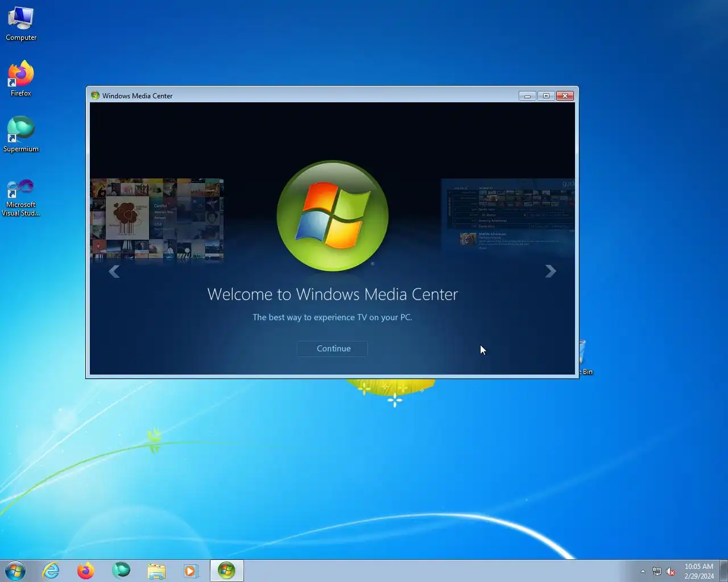728x582 pixels.
Task: Select the Microsoft Visual Studio desktop shortcut
Action: (x=21, y=197)
